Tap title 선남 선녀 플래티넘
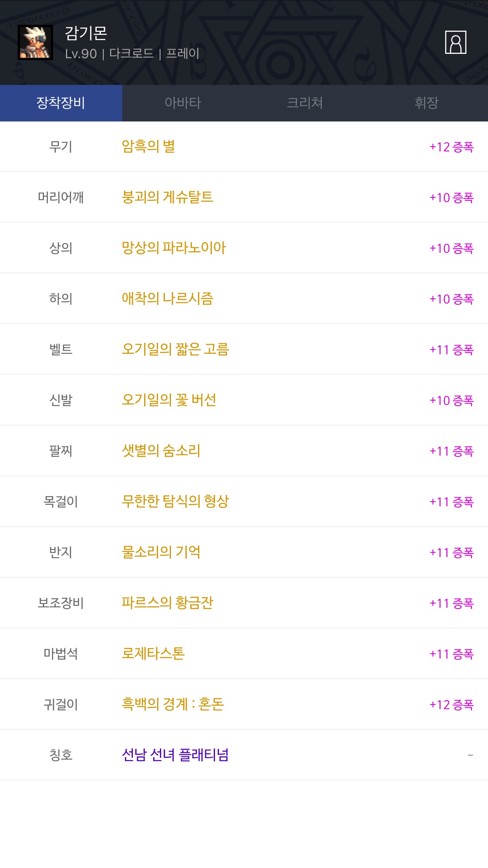Screen dimensions: 488x868 pyautogui.click(x=175, y=755)
